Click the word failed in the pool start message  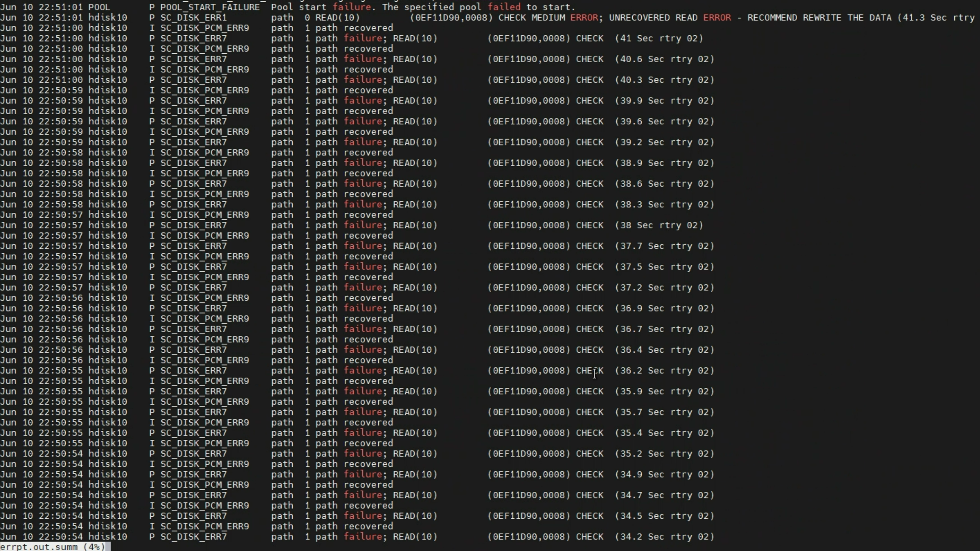(x=504, y=6)
